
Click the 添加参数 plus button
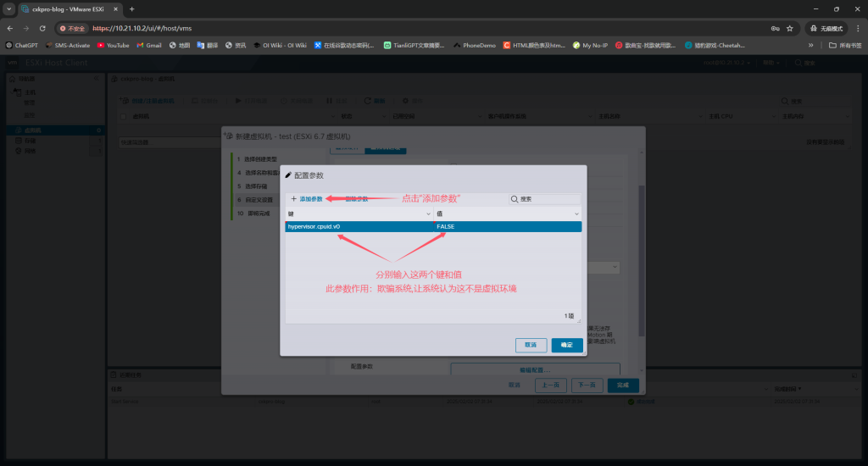point(306,199)
